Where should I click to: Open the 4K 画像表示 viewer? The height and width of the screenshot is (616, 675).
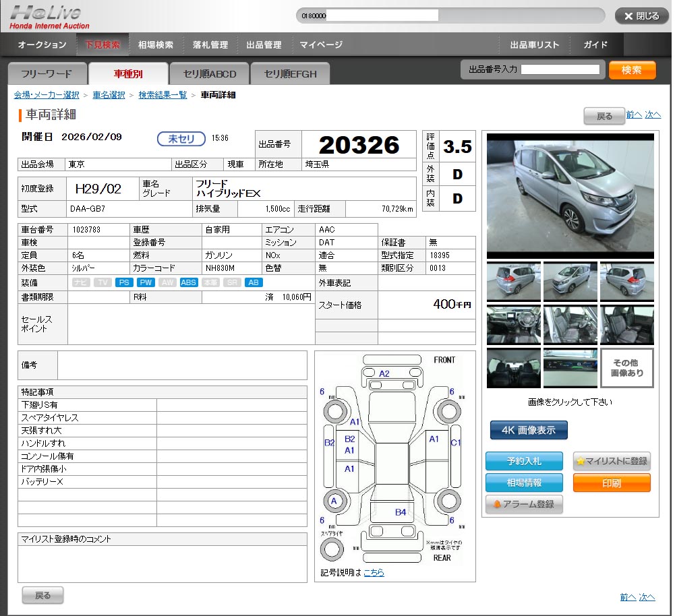[x=528, y=430]
